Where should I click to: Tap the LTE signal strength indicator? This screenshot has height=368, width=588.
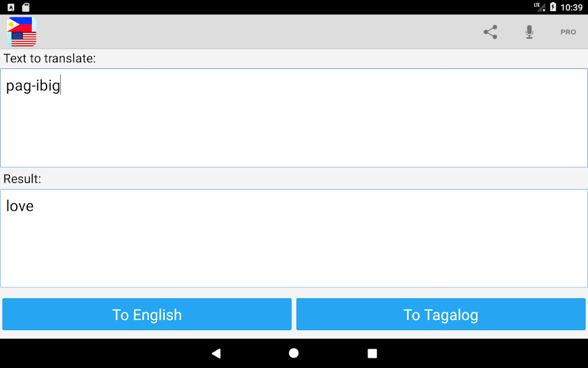tap(540, 7)
